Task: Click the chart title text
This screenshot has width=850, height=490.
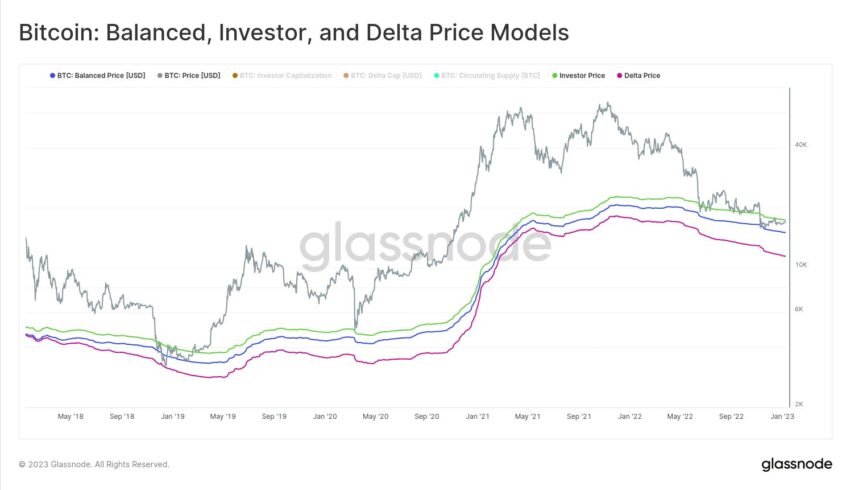Action: [294, 33]
